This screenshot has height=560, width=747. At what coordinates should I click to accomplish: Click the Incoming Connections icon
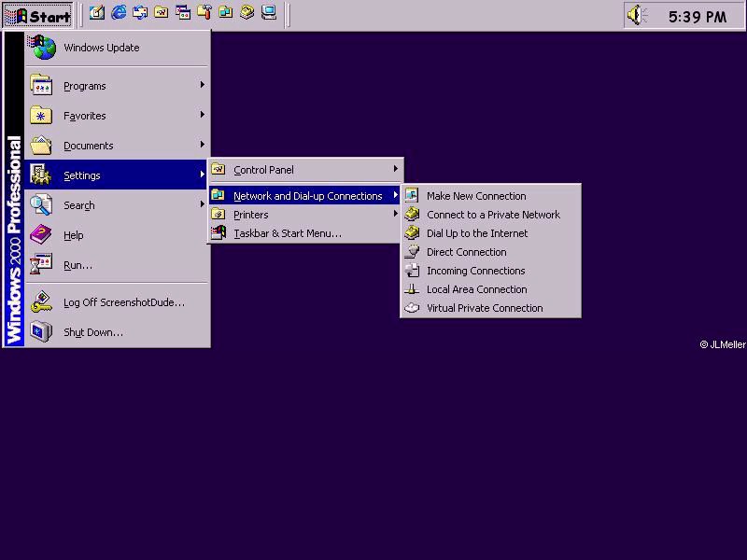412,270
